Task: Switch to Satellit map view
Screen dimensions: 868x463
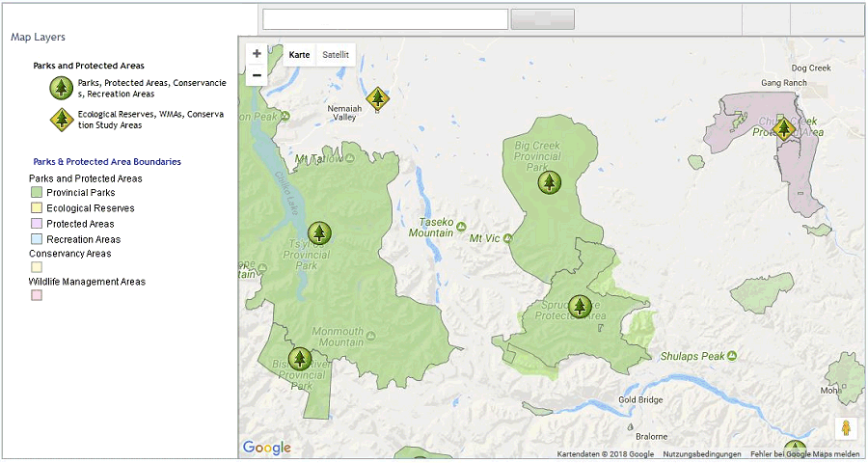Action: coord(336,55)
